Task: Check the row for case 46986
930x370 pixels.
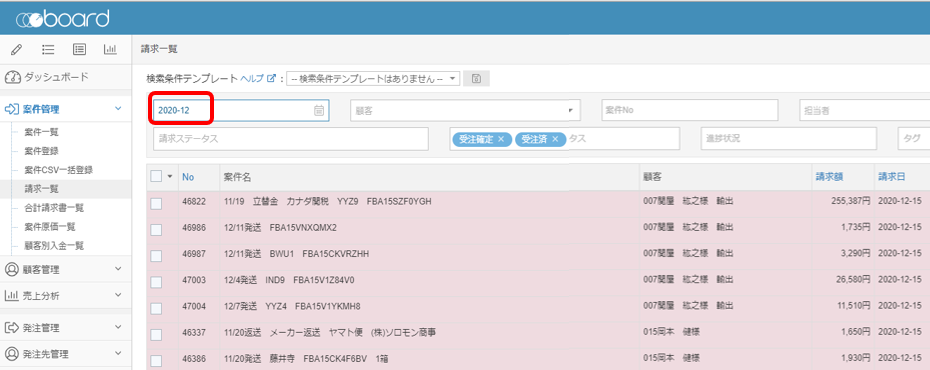Action: click(x=156, y=229)
